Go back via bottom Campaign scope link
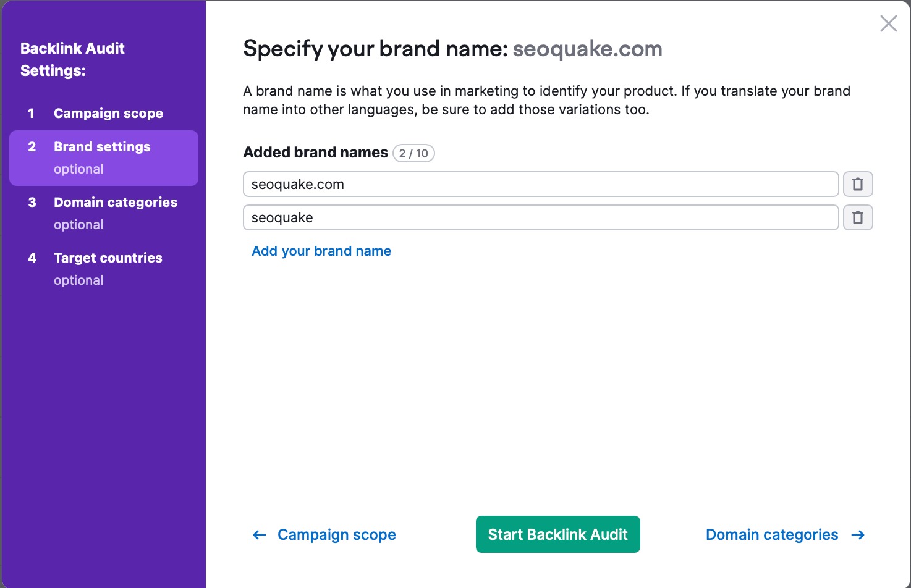The image size is (911, 588). pos(336,535)
